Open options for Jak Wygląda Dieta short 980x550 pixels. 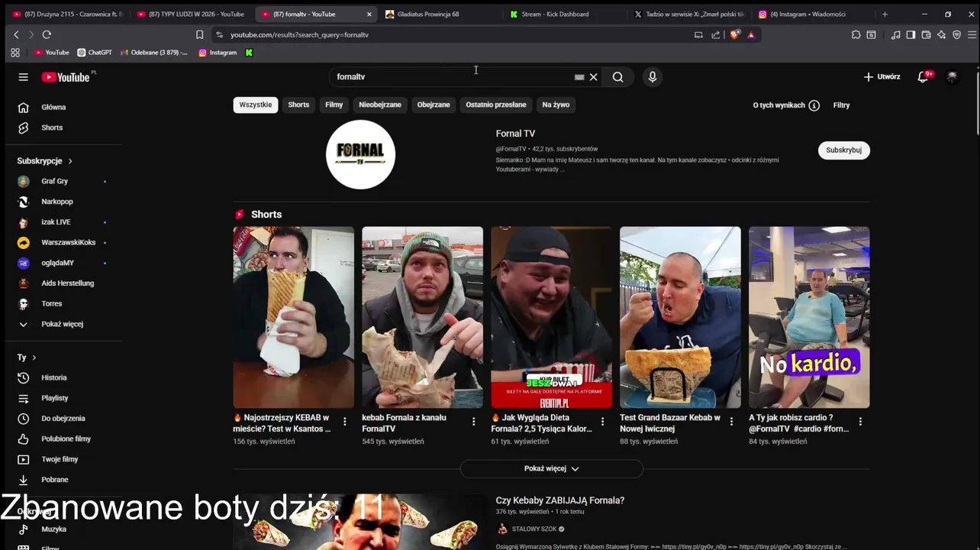(x=603, y=422)
